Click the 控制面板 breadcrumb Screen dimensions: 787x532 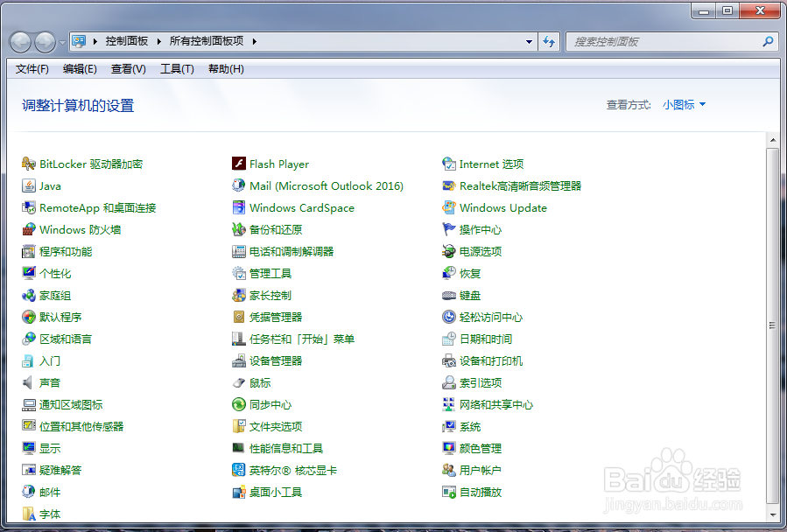coord(126,41)
